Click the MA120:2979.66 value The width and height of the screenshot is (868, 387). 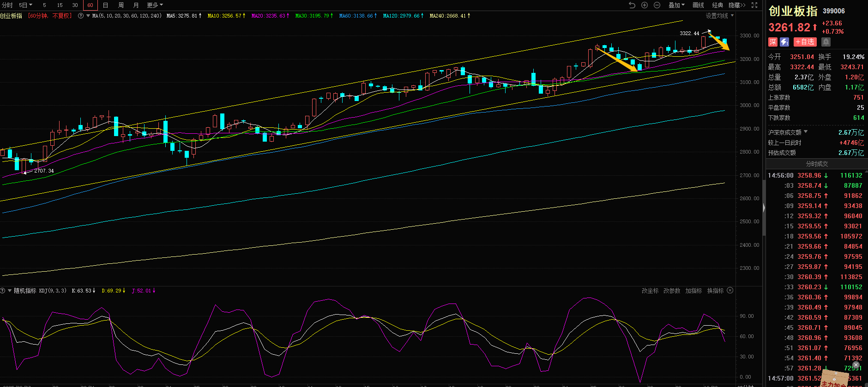tap(403, 16)
